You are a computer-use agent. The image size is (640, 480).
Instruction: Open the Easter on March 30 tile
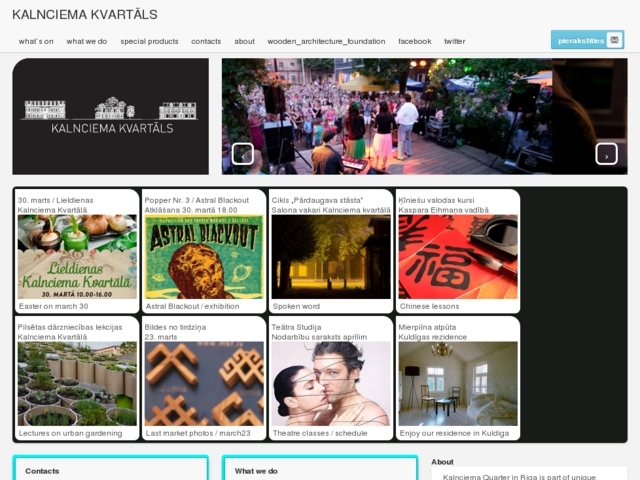pyautogui.click(x=77, y=256)
